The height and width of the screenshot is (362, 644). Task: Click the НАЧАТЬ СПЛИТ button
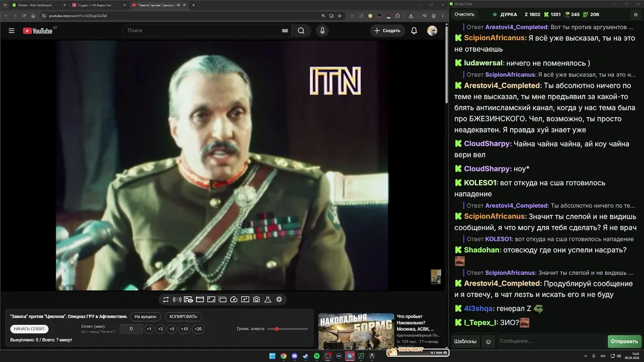[x=30, y=329]
